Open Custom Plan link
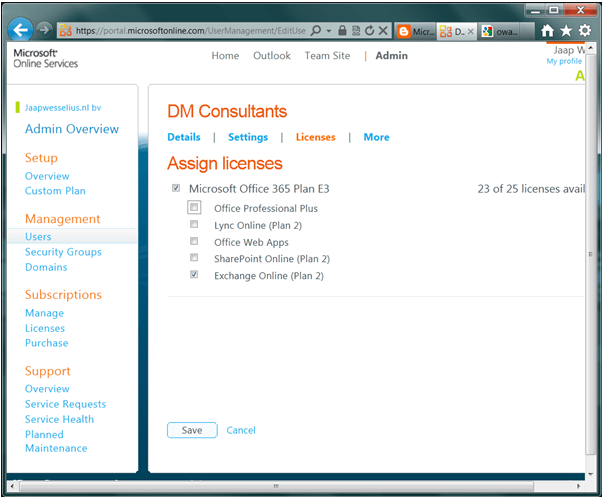 (x=55, y=191)
